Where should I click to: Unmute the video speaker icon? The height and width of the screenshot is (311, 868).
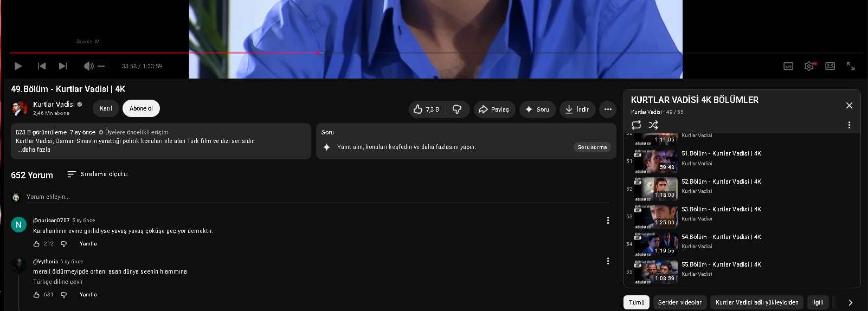[88, 66]
